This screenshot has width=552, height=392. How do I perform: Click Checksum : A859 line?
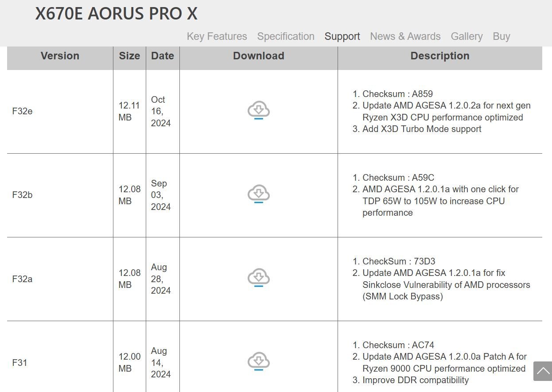pos(397,94)
